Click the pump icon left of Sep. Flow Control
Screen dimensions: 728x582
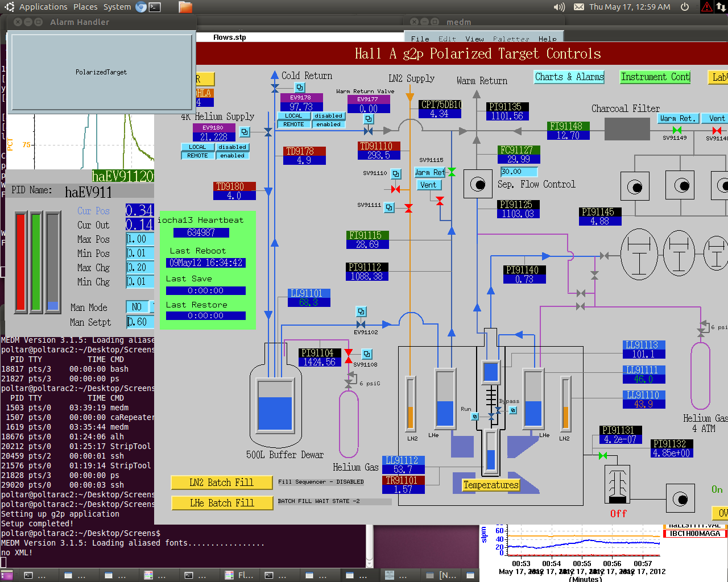(478, 184)
